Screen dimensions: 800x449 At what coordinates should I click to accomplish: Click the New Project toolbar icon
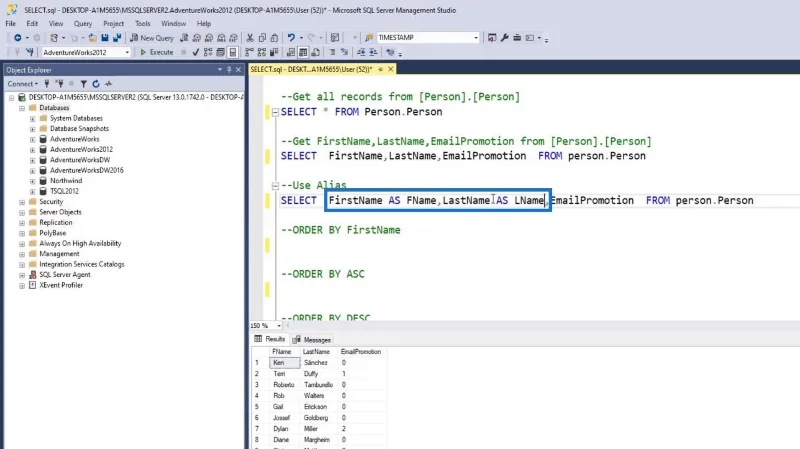(54, 38)
